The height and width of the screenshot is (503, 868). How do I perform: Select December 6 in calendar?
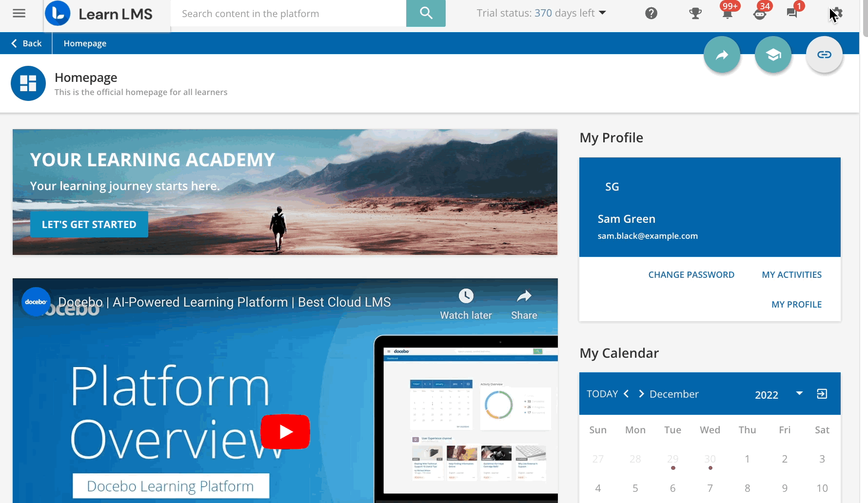672,488
